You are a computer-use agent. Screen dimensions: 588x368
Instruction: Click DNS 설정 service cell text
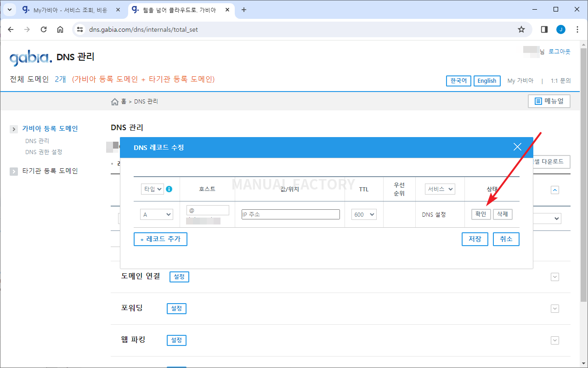(434, 215)
